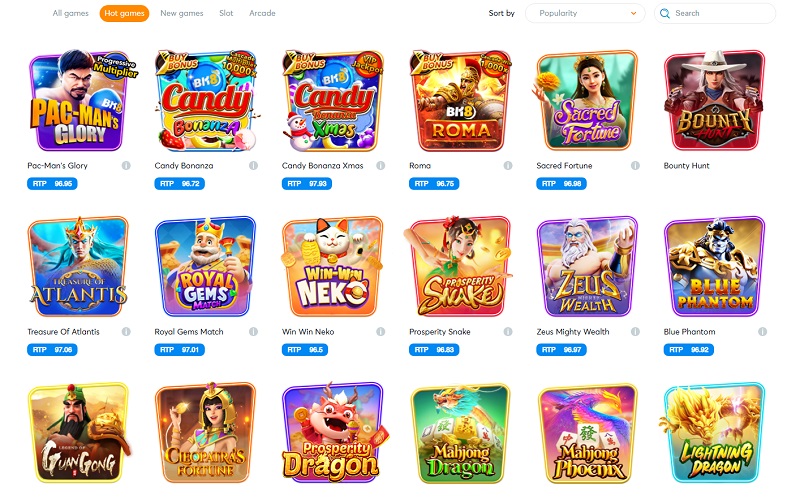Select the New games tab
Image resolution: width=800 pixels, height=500 pixels.
tap(182, 13)
